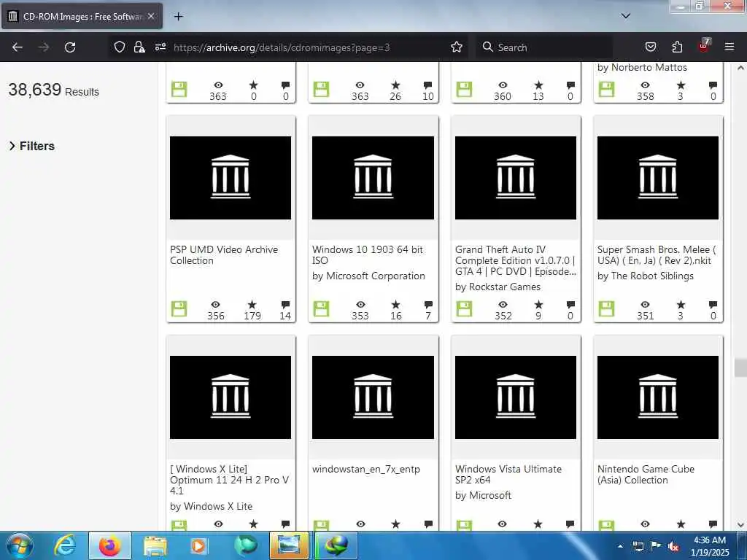Open PSP UMD Video Archive Collection thumbnail
This screenshot has height=560, width=747.
[x=231, y=178]
